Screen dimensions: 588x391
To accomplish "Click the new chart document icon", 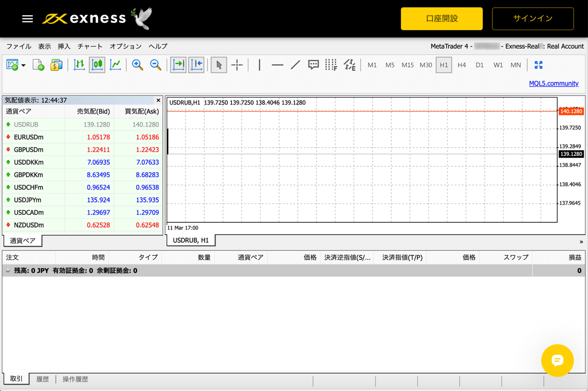I will tap(38, 65).
